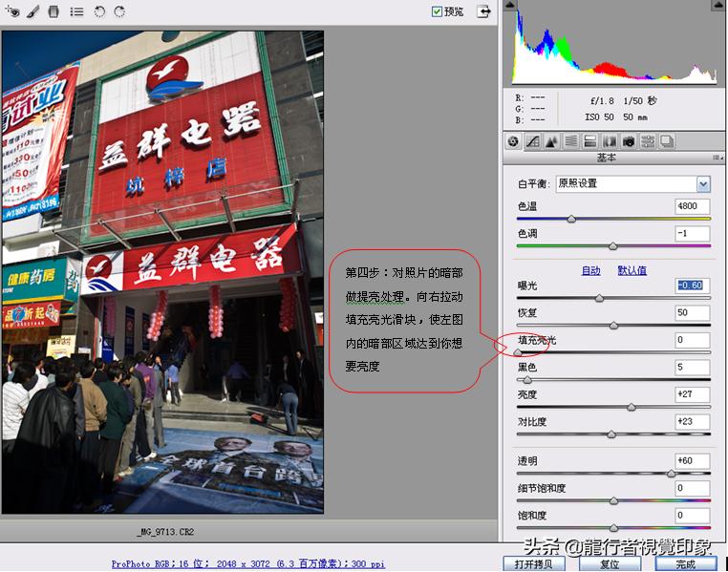Click the 色调 tint slider handle
Viewport: 728px width, 572px height.
[x=613, y=246]
